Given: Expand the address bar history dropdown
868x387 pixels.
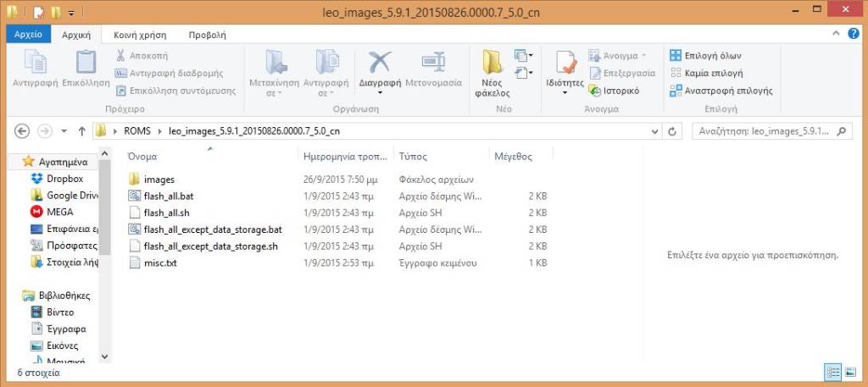Looking at the screenshot, I should [654, 131].
